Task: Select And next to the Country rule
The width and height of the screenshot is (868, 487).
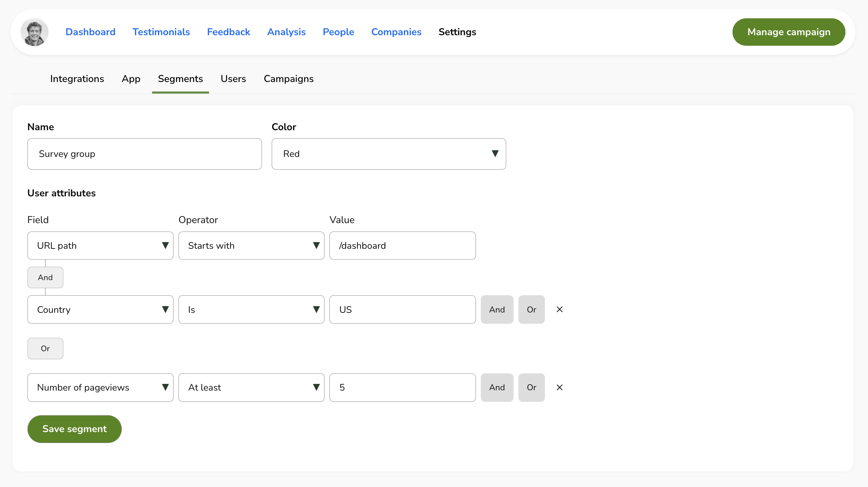Action: click(497, 309)
